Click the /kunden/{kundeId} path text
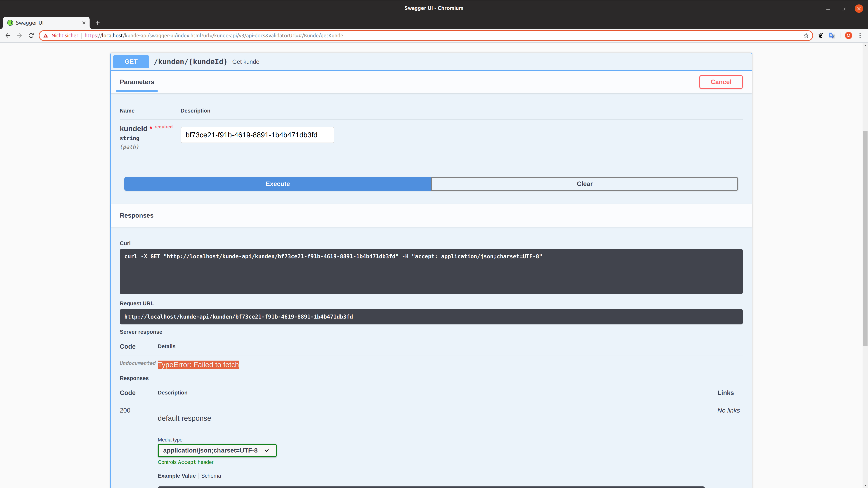Screen dimensions: 868x488 [191, 62]
